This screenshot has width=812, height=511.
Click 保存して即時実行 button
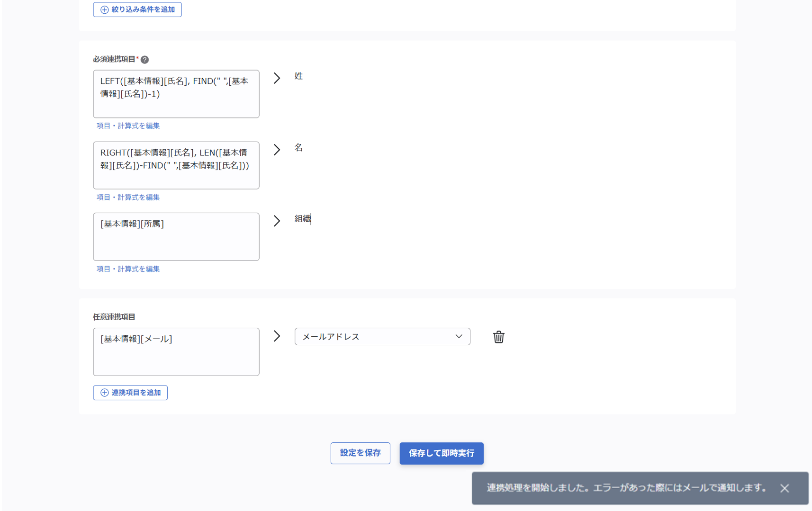[x=441, y=453]
